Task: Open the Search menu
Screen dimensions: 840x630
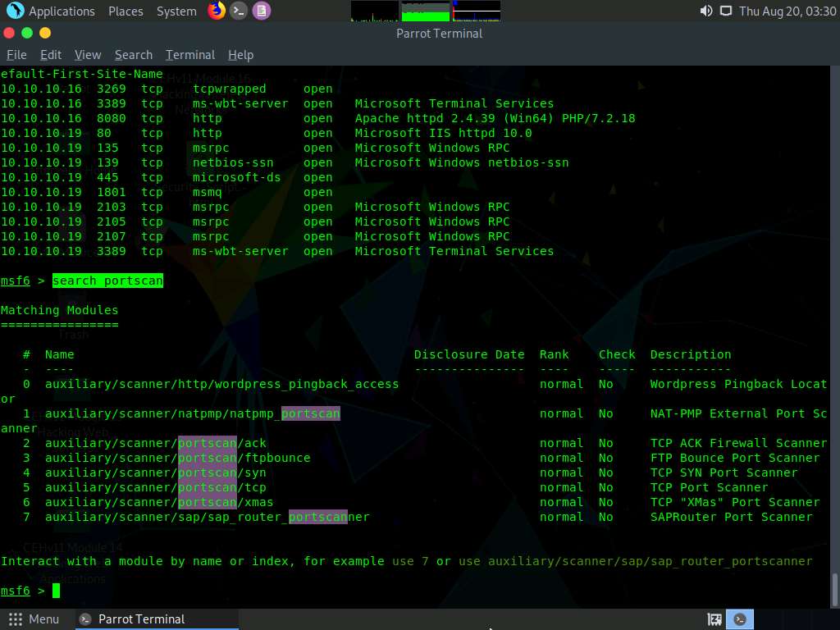Action: pos(134,55)
